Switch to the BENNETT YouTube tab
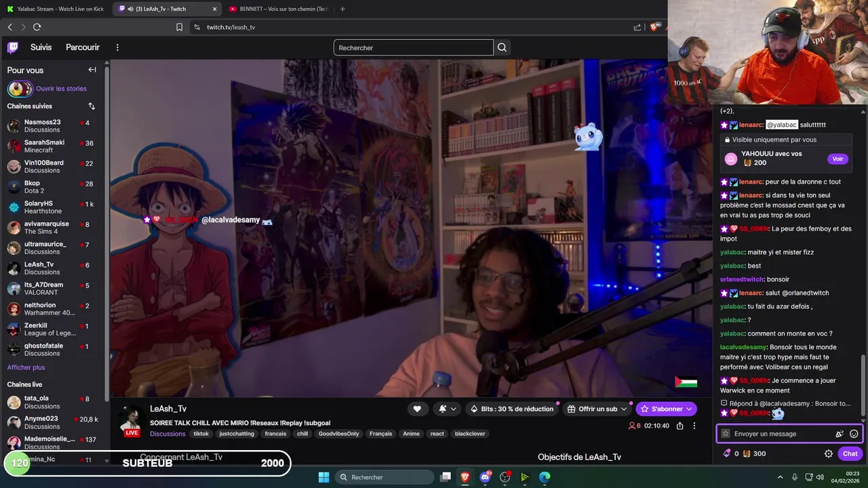This screenshot has width=868, height=488. [x=278, y=9]
